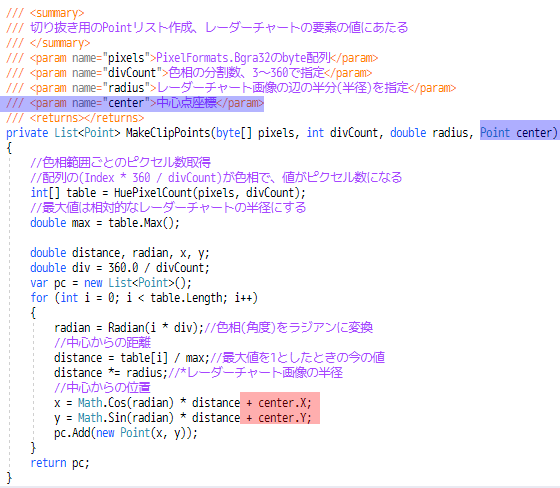Click the int[] table declaration
This screenshot has height=488, width=560.
[x=63, y=193]
